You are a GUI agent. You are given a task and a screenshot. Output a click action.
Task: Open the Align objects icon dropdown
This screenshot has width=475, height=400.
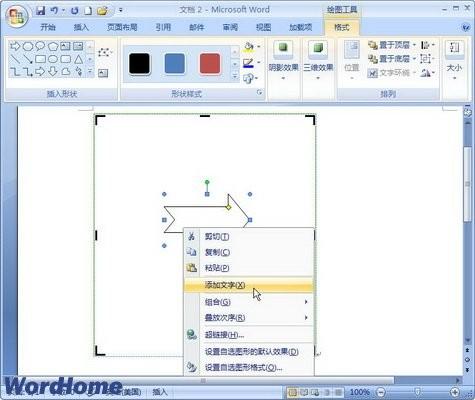[x=427, y=45]
